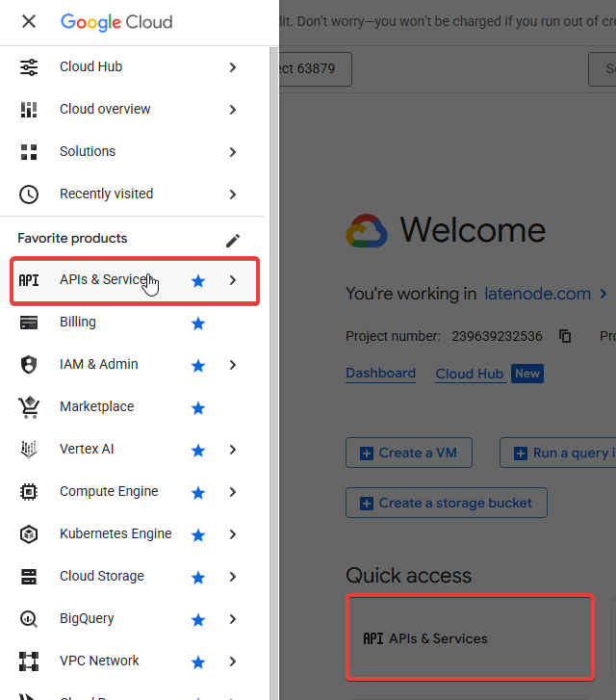Follow the Dashboard link

(x=381, y=373)
